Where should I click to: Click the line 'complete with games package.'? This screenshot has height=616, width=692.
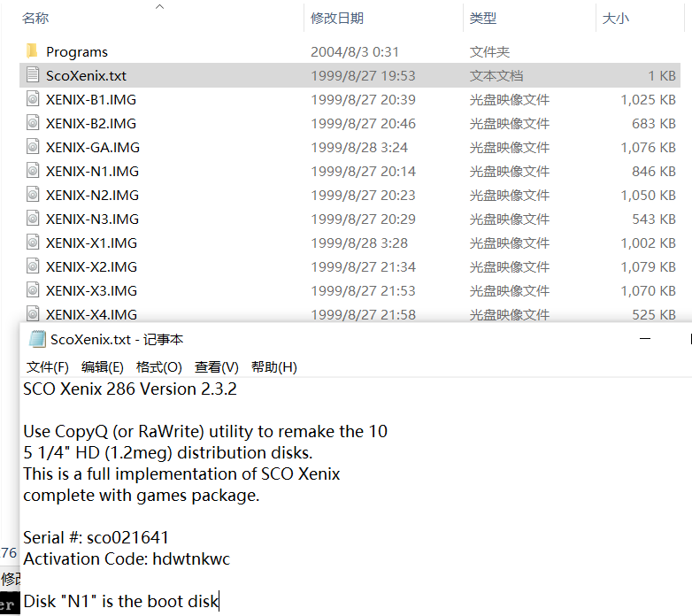pos(142,495)
